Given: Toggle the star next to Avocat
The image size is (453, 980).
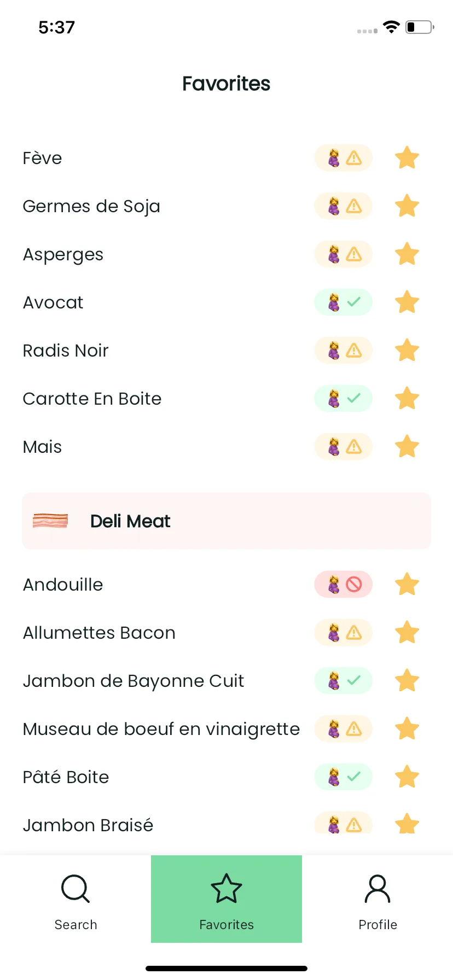Looking at the screenshot, I should coord(407,302).
